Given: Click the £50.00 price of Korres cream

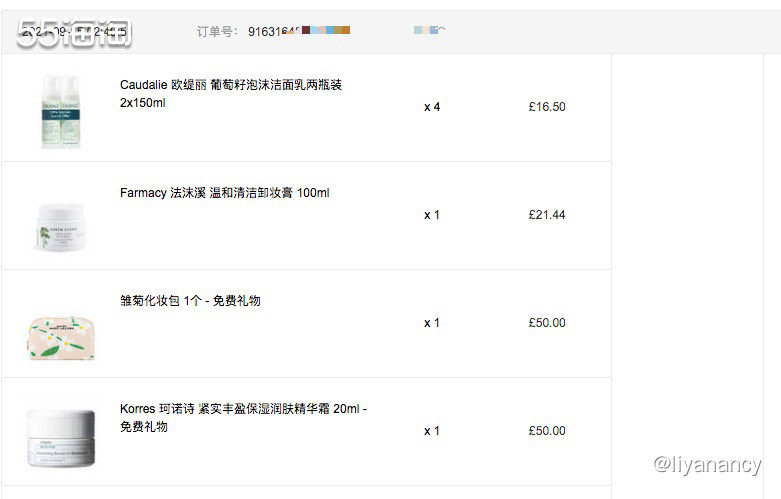Looking at the screenshot, I should (x=547, y=431).
